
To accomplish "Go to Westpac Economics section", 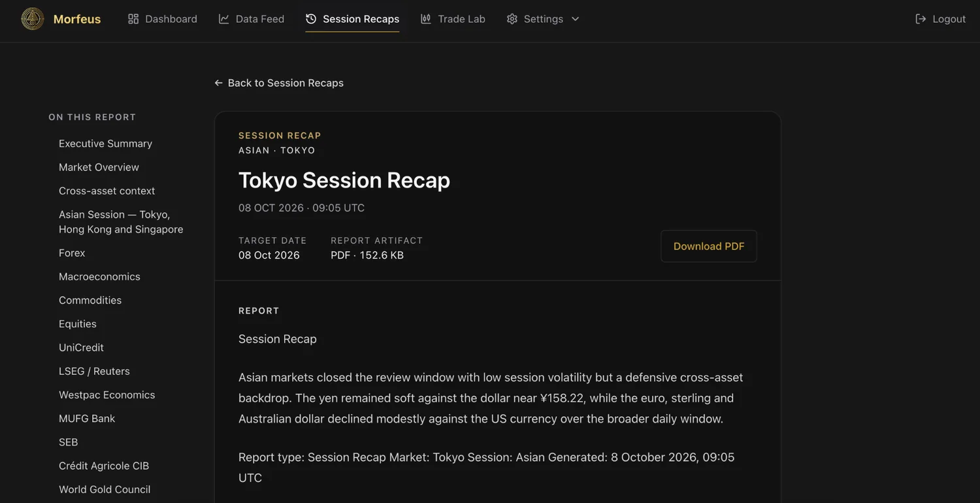I will point(107,395).
